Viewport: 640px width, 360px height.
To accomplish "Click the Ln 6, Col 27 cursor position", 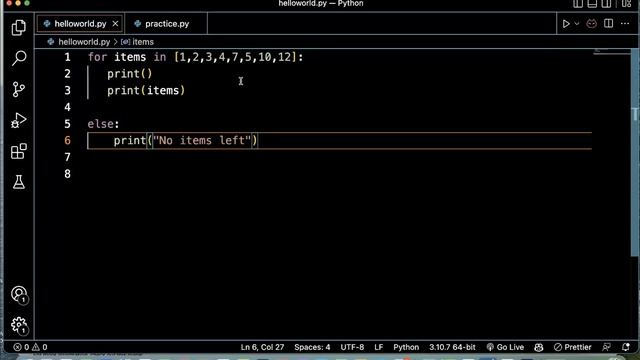I will (x=262, y=347).
